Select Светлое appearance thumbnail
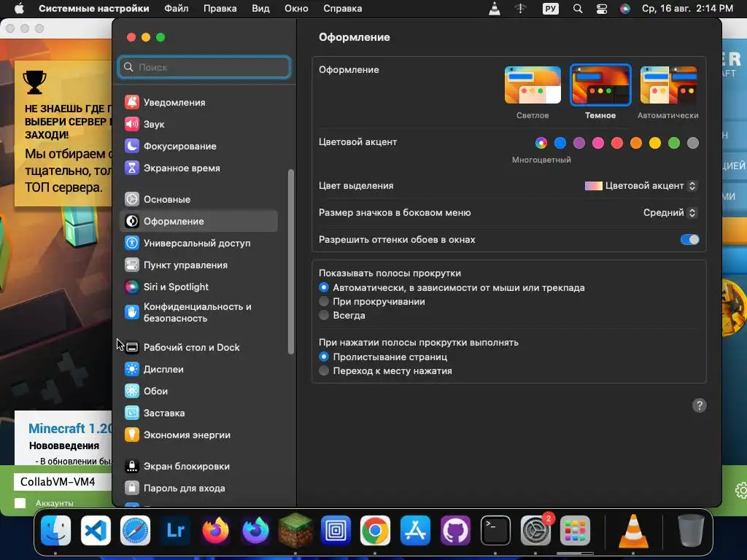747x560 pixels. [x=533, y=85]
